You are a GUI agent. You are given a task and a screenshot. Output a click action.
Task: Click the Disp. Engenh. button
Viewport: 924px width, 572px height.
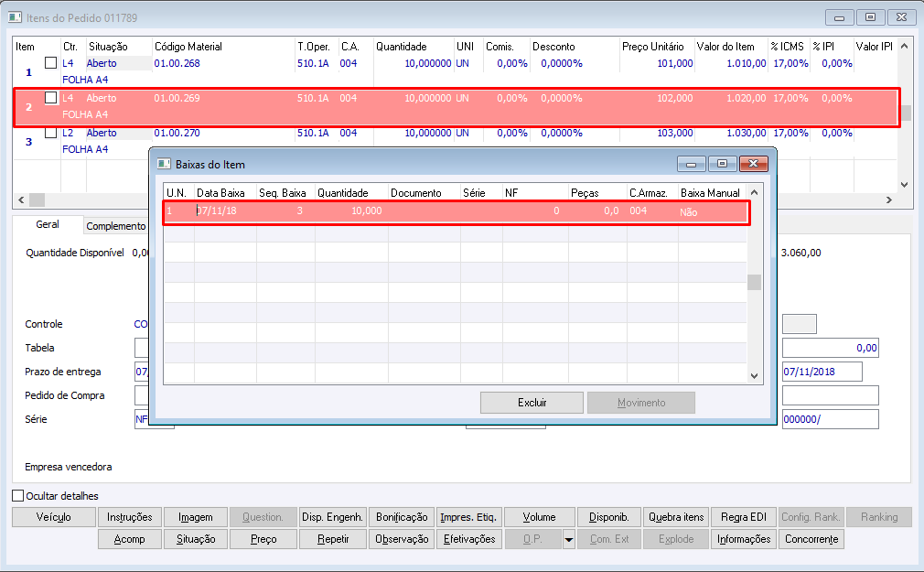coord(332,517)
